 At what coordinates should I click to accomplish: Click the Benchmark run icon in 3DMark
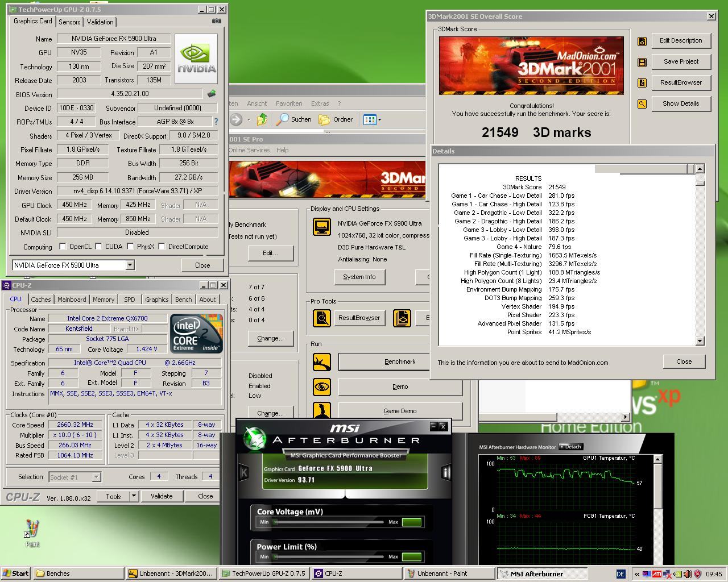tap(322, 361)
